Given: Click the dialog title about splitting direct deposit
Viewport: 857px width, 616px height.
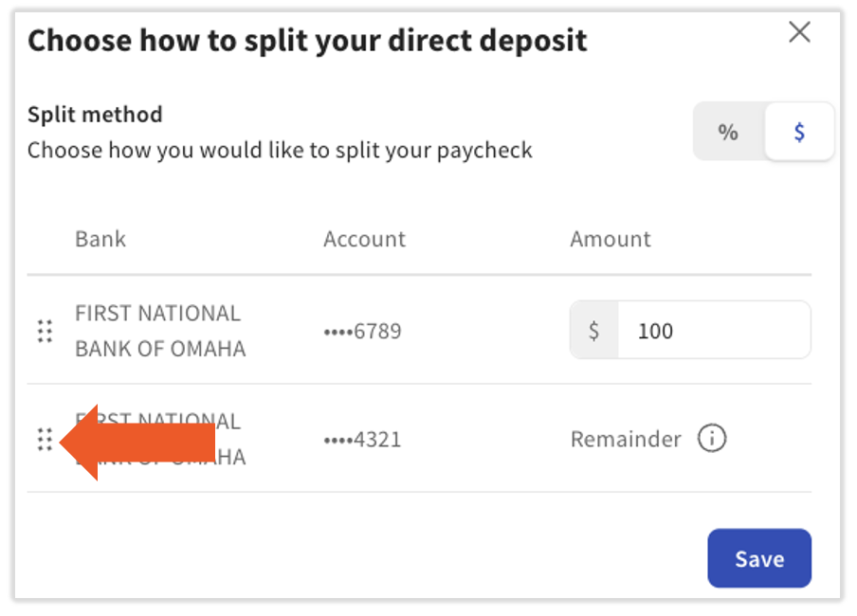Looking at the screenshot, I should pyautogui.click(x=307, y=41).
